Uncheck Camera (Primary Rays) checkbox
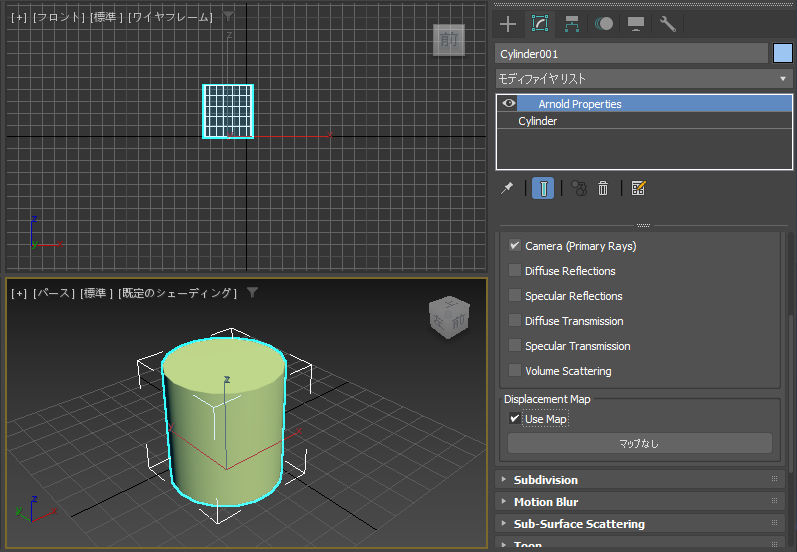The width and height of the screenshot is (797, 552). [x=515, y=246]
